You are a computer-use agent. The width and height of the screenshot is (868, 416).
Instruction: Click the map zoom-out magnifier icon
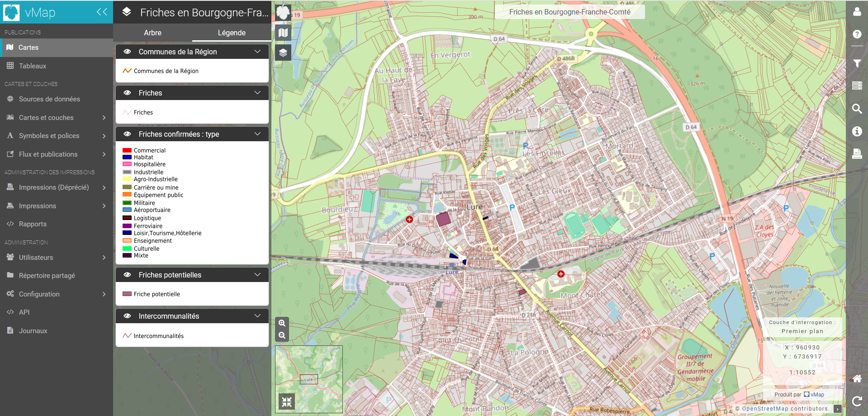(282, 335)
